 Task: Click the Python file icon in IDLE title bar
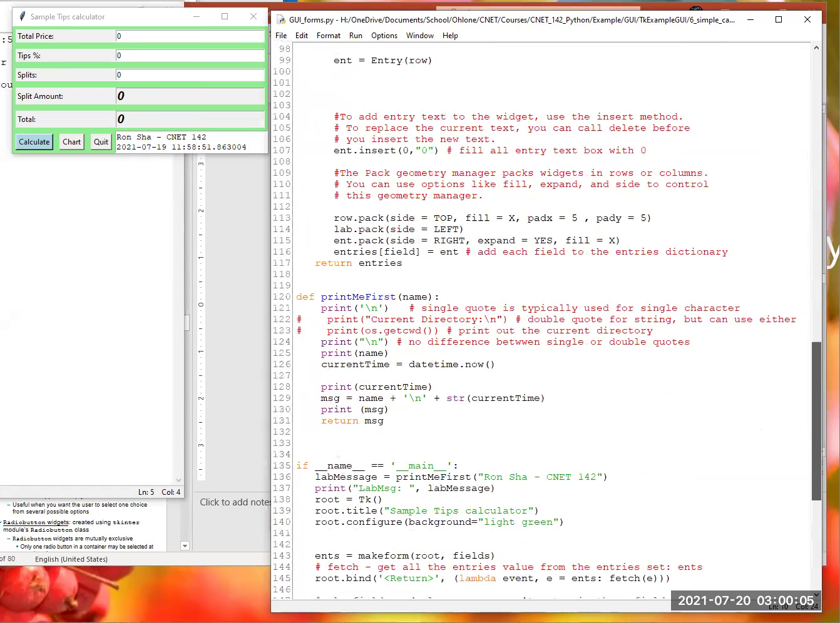(x=281, y=20)
